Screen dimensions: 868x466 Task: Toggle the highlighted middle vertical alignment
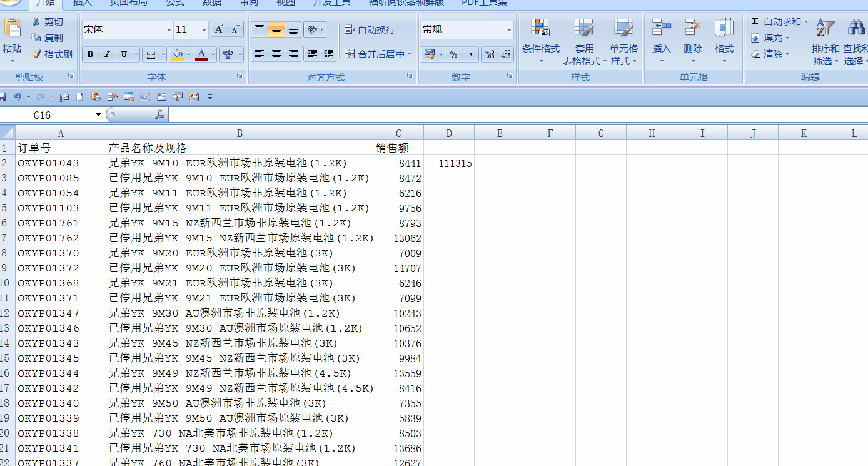276,29
